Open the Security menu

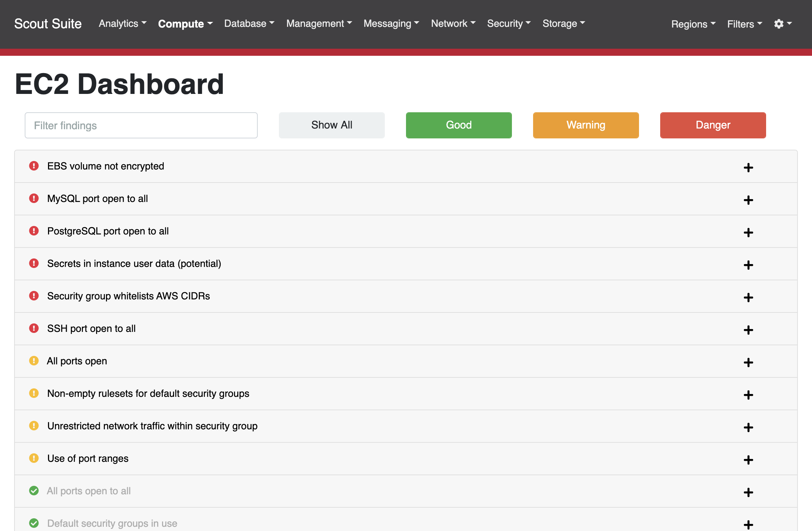509,23
